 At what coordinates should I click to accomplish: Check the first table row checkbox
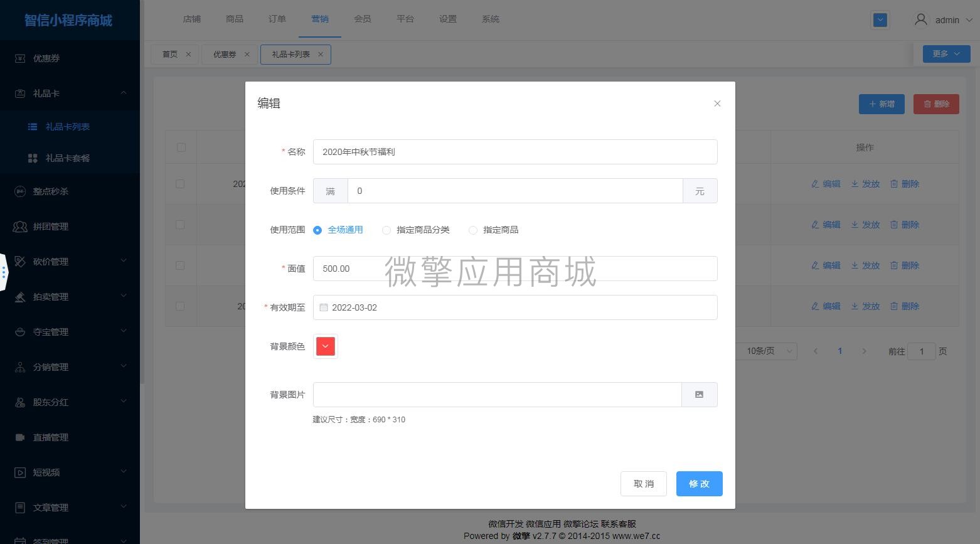coord(180,184)
